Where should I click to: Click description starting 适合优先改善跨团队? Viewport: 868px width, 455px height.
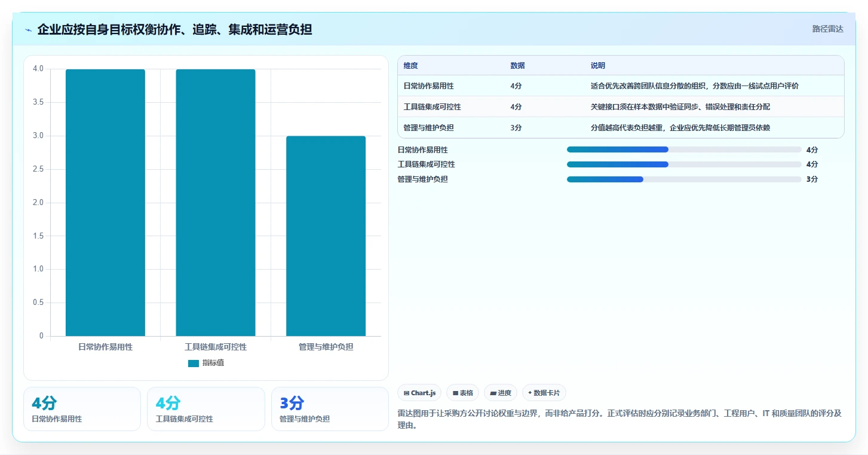coord(695,86)
